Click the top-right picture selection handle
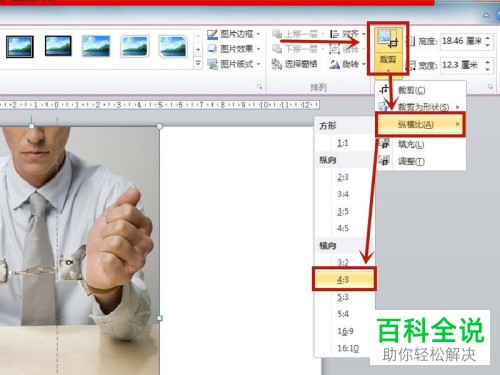The height and width of the screenshot is (375, 500). click(160, 126)
